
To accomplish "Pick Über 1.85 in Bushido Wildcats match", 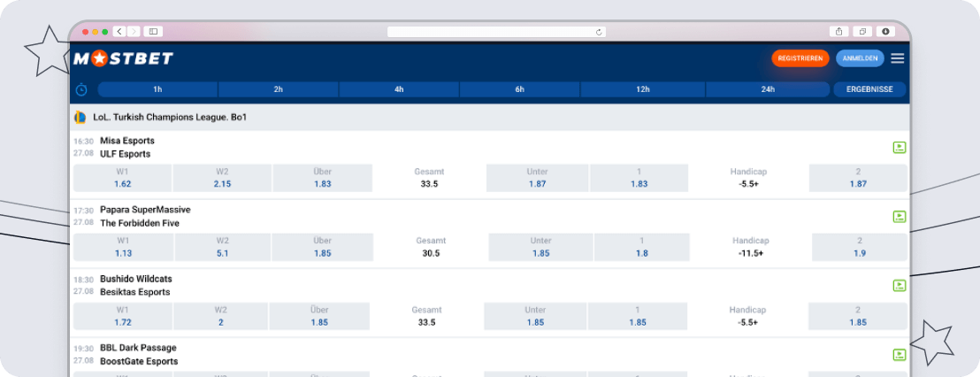I will coord(319,316).
